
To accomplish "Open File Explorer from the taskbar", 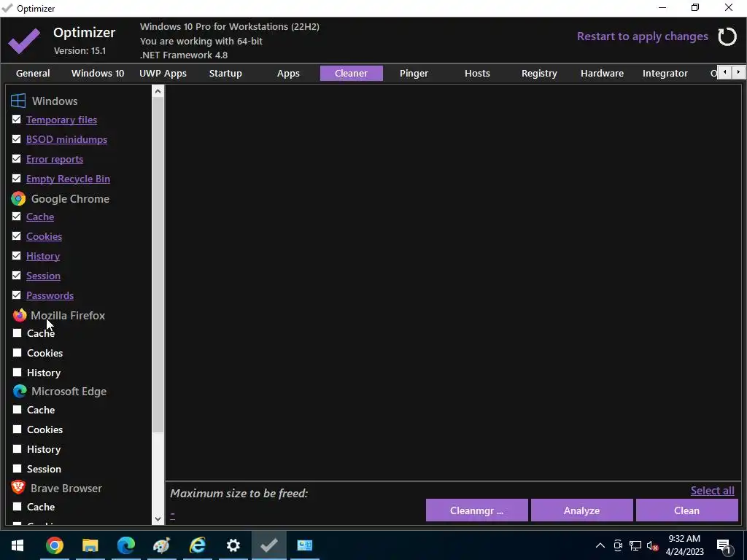I will [x=90, y=545].
